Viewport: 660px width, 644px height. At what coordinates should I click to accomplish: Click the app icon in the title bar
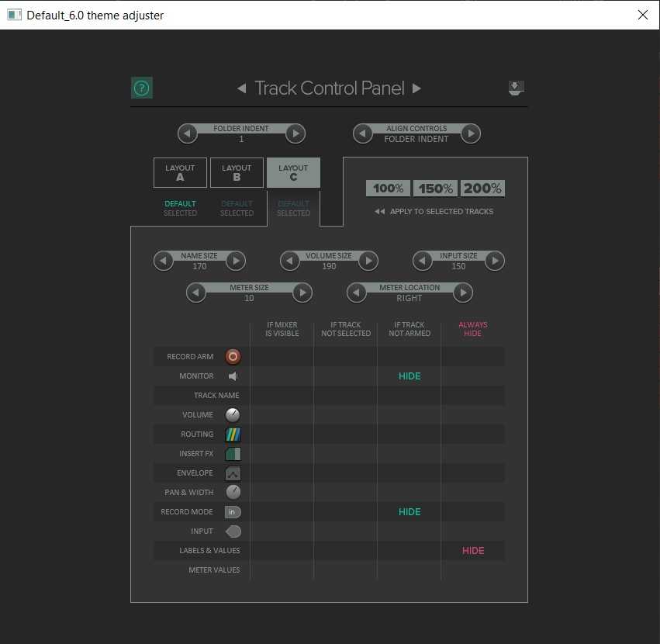14,15
